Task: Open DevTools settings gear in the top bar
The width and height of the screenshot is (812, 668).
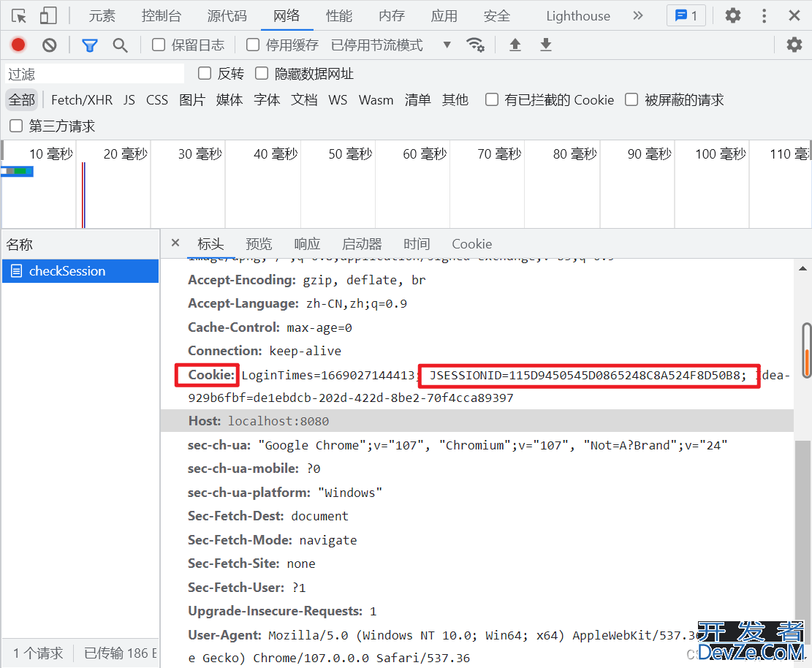Action: click(x=733, y=15)
